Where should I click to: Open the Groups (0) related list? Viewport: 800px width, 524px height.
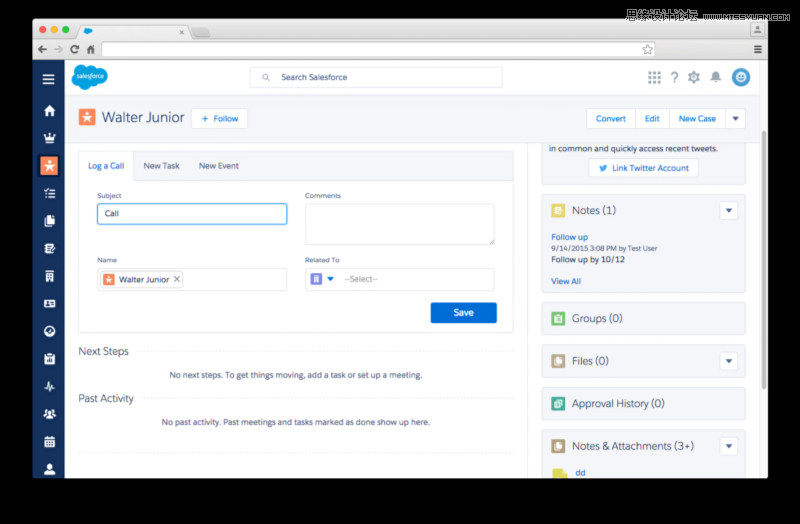pos(596,318)
